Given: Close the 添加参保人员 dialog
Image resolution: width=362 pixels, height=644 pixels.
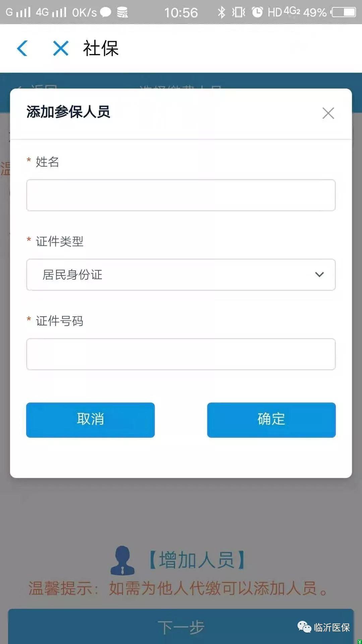Looking at the screenshot, I should (328, 113).
